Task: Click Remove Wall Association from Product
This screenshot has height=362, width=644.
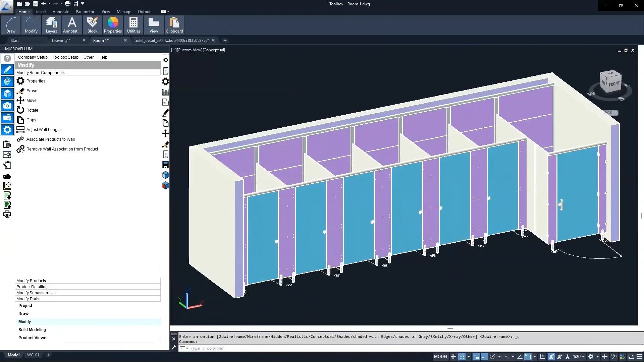Action: (x=62, y=149)
